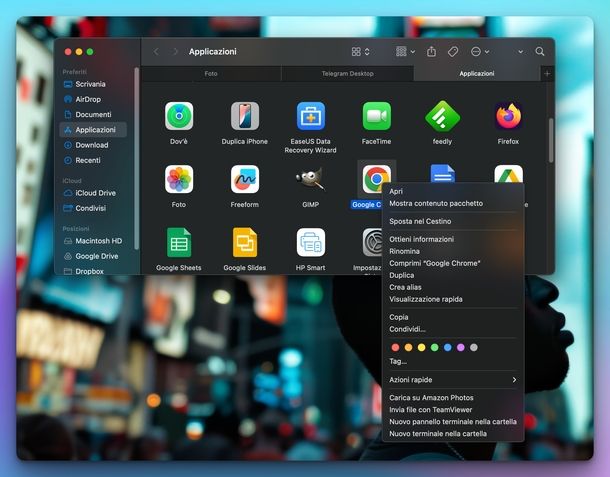
Task: Select the HP Smart app icon
Action: 310,242
